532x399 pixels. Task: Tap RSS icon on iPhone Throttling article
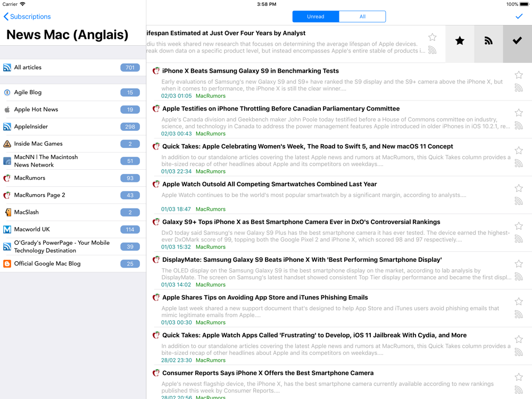[x=519, y=126]
